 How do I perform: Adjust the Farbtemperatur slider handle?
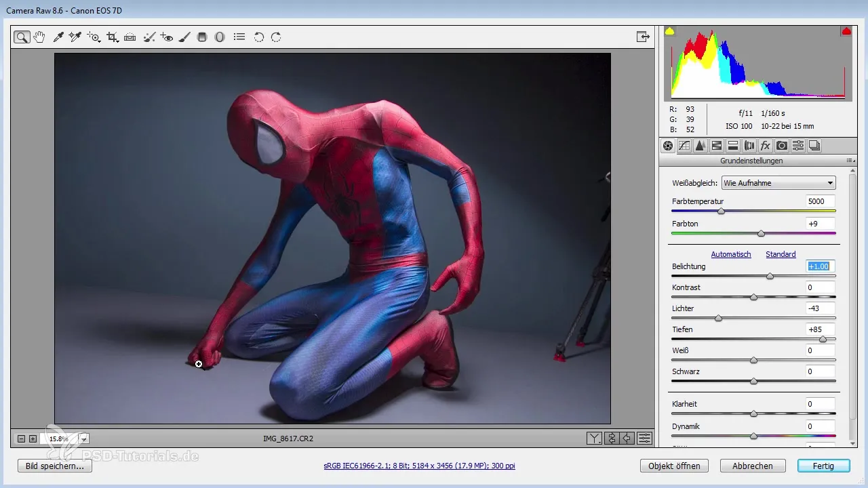(x=722, y=211)
